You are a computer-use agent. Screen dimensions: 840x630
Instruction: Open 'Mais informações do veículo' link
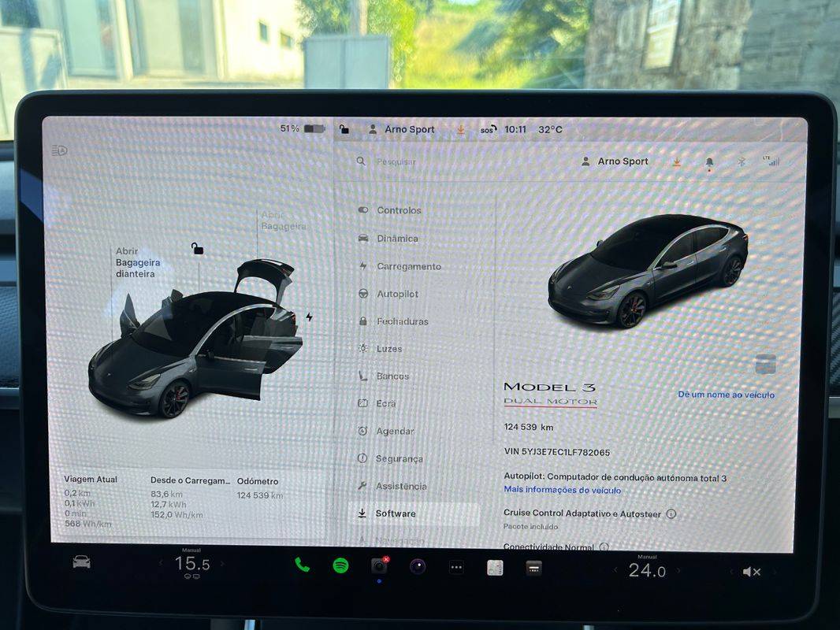563,490
